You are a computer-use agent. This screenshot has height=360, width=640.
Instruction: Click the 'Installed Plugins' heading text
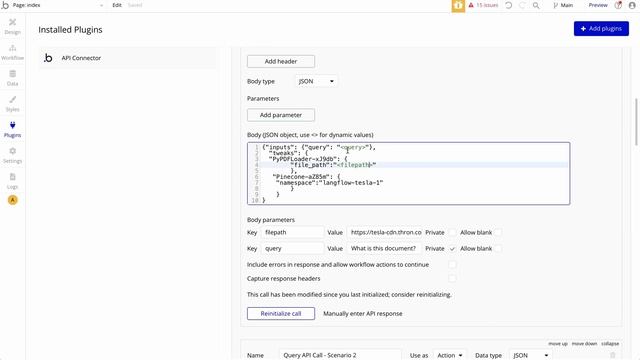(x=70, y=30)
